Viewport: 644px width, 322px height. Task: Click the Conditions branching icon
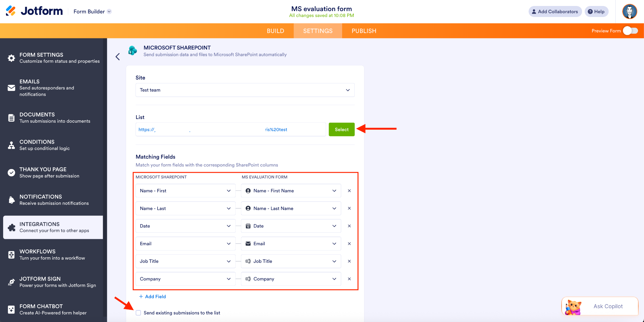tap(11, 145)
